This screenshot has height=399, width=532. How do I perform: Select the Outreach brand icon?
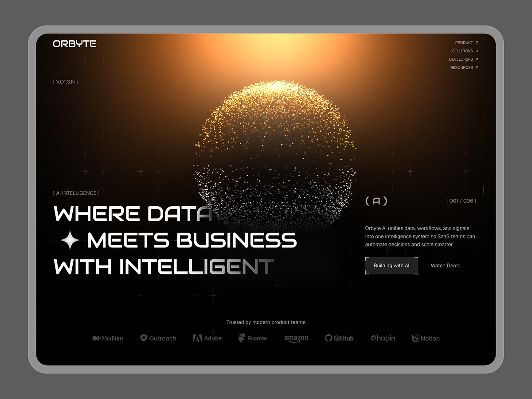(x=144, y=338)
